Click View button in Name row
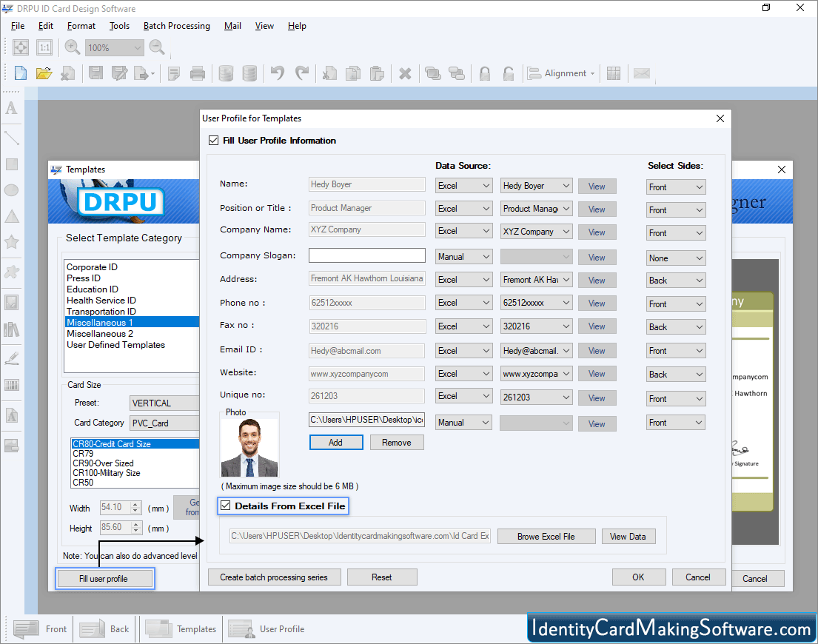This screenshot has height=644, width=818. (597, 186)
